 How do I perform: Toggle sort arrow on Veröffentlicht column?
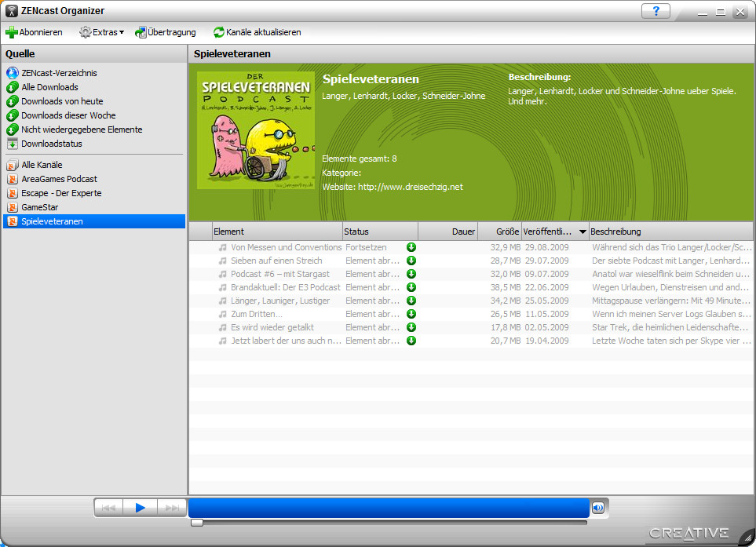(x=583, y=232)
